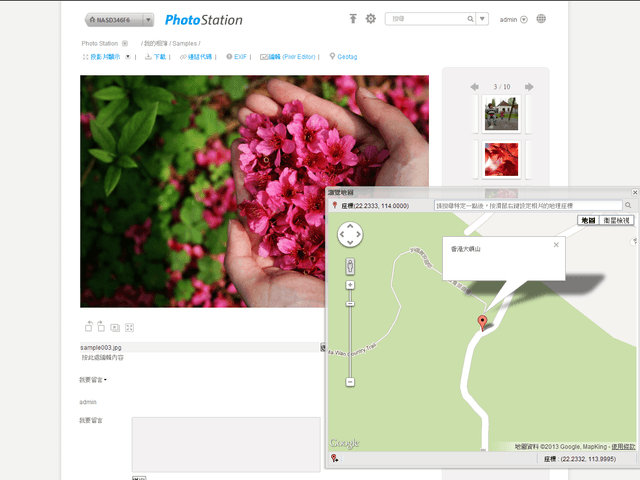Expand the header search options dropdown arrow
Viewport: 640px width, 480px height.
point(482,19)
